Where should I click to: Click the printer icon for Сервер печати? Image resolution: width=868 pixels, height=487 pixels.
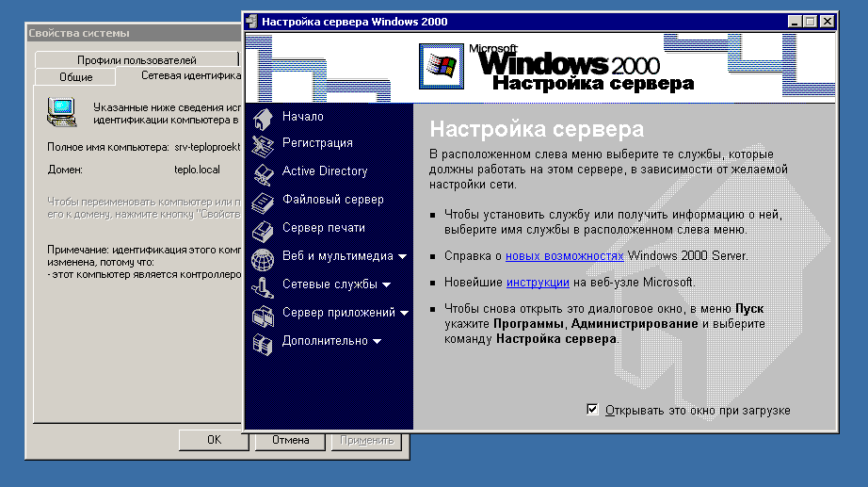263,231
